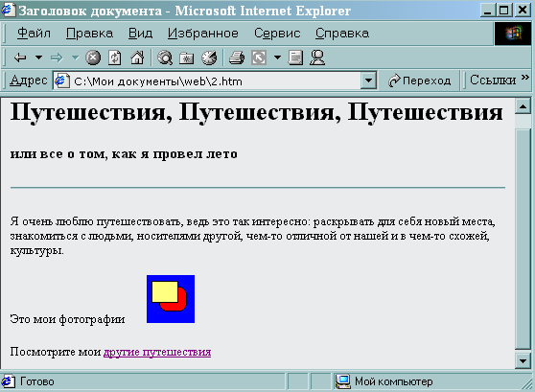Click the Ссылки toolbar label
535x392 pixels.
493,81
